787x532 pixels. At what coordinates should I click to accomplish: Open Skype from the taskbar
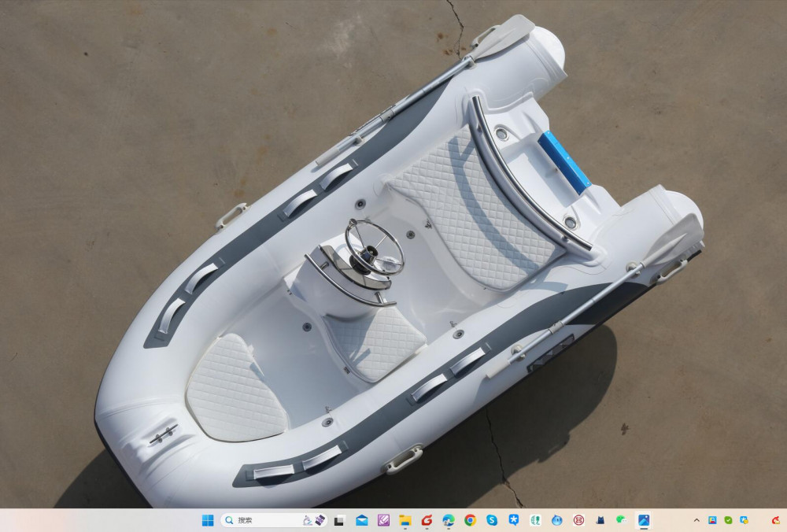point(492,520)
